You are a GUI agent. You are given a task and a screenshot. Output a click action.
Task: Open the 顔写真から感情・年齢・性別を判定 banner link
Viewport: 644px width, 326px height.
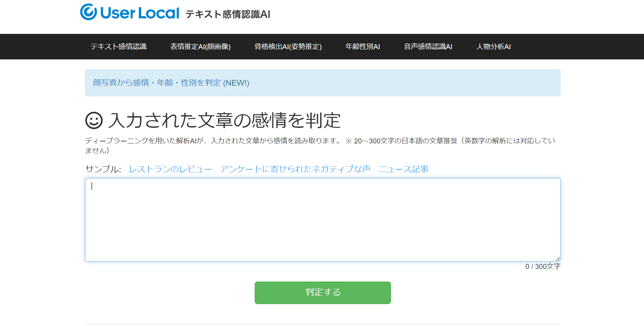[156, 83]
